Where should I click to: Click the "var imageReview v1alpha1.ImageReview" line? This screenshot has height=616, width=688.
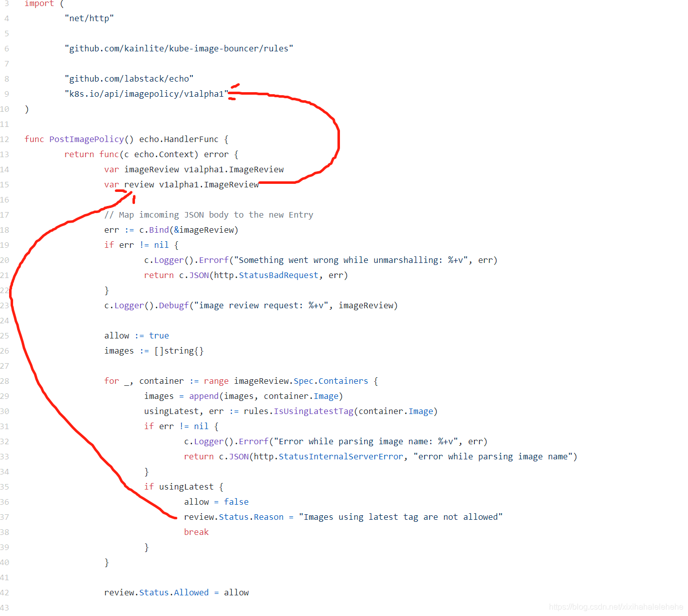click(x=194, y=169)
